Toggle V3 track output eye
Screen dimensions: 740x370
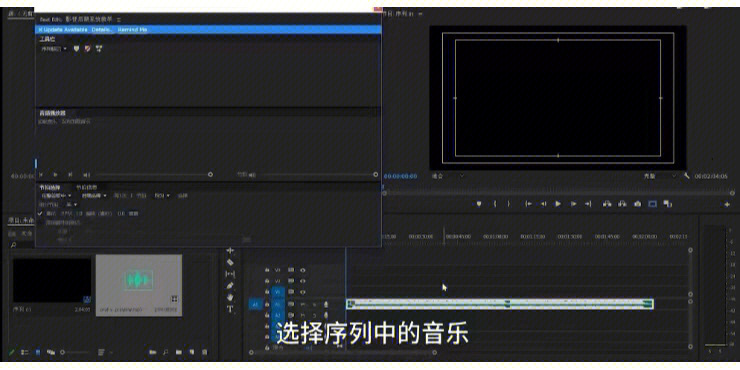pyautogui.click(x=303, y=270)
